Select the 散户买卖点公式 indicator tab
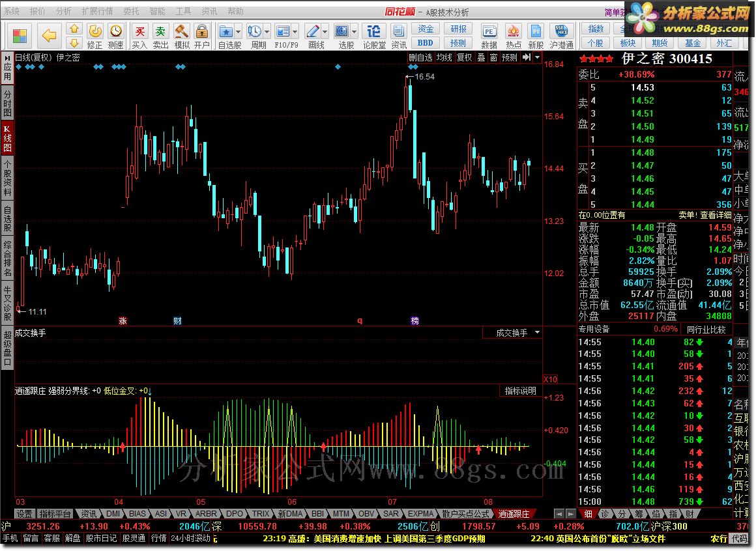 pos(465,514)
